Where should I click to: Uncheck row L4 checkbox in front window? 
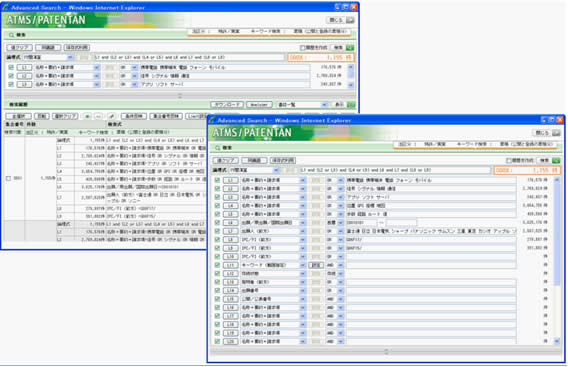point(217,205)
